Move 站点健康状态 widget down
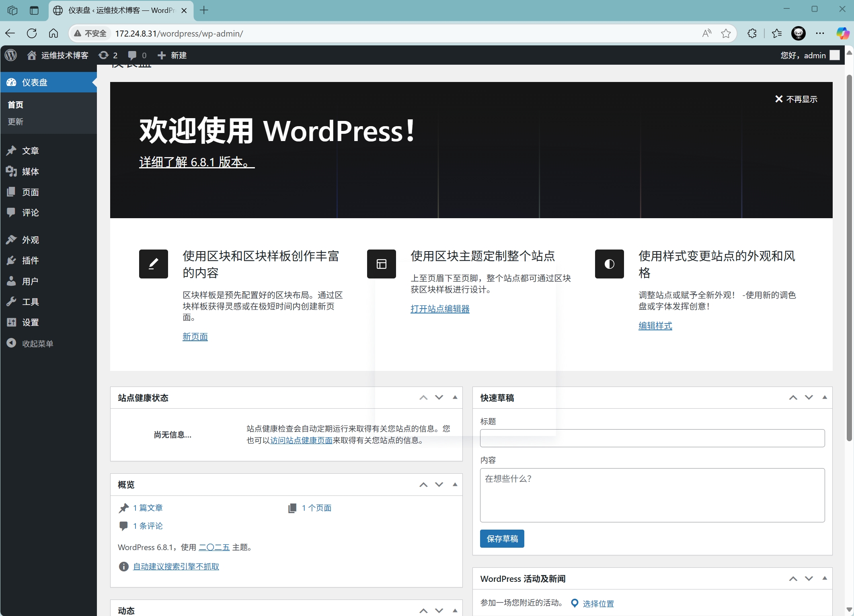 point(439,397)
